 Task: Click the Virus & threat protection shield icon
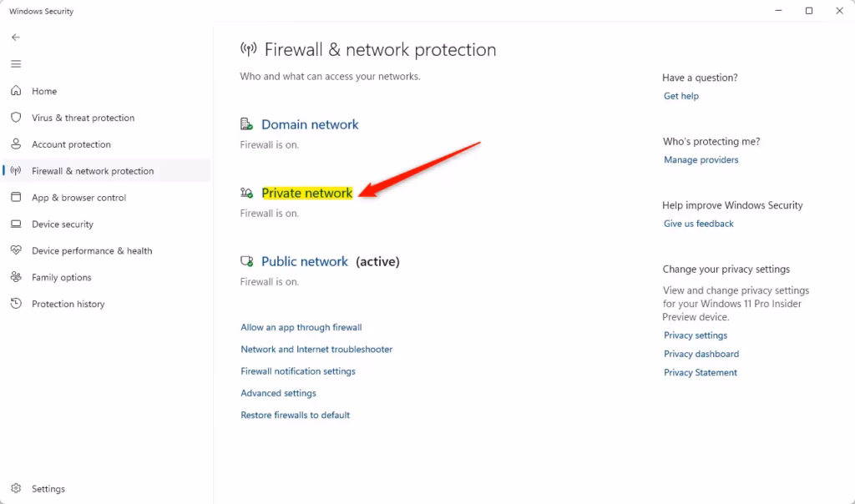pos(16,118)
